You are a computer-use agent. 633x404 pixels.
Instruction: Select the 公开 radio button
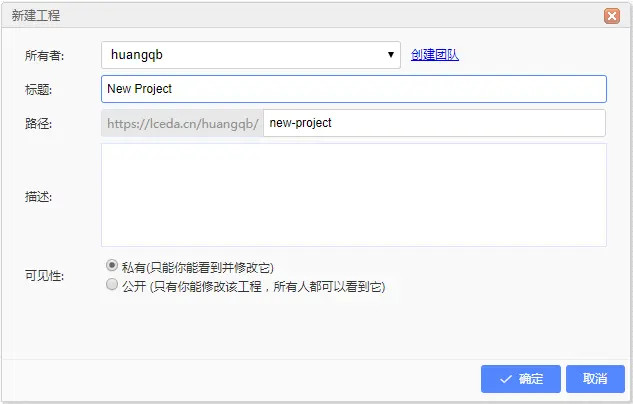[112, 285]
